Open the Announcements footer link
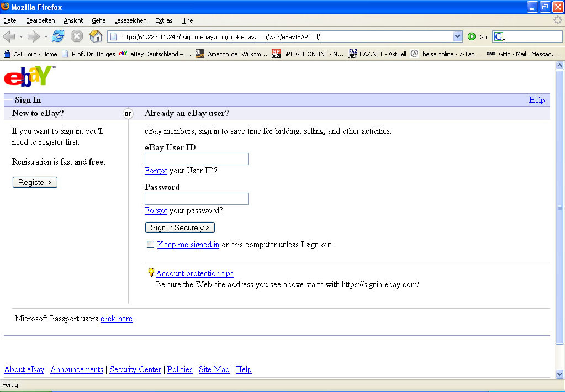This screenshot has width=565, height=392. coord(77,369)
